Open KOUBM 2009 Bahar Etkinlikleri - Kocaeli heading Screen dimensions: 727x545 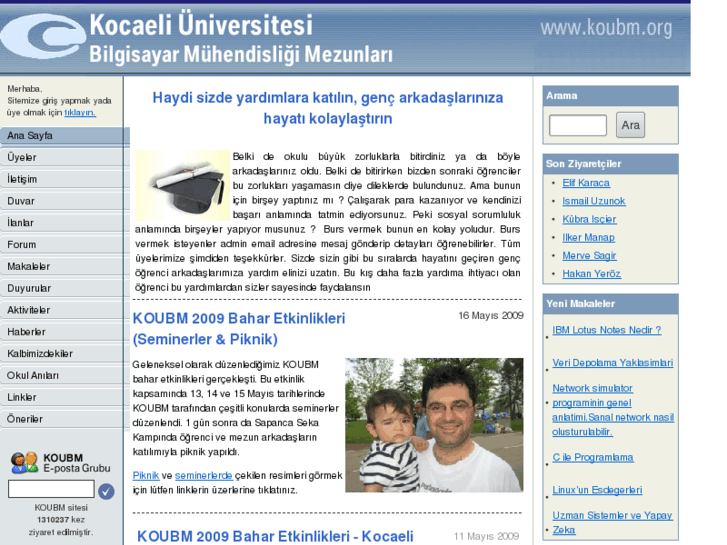pos(275,536)
